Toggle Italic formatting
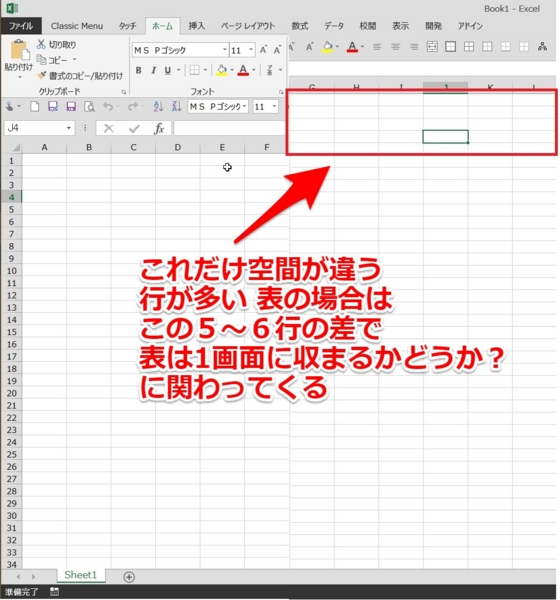The image size is (560, 600). 153,70
